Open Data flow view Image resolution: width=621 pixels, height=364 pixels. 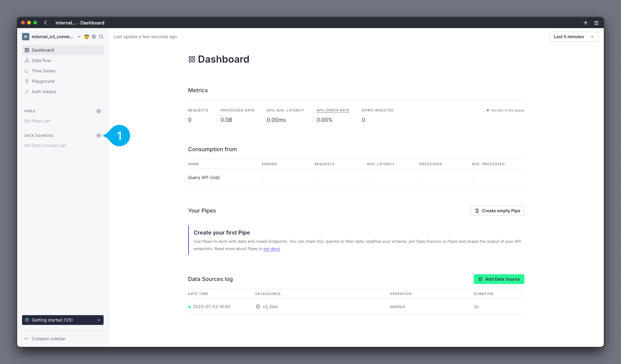click(63, 60)
